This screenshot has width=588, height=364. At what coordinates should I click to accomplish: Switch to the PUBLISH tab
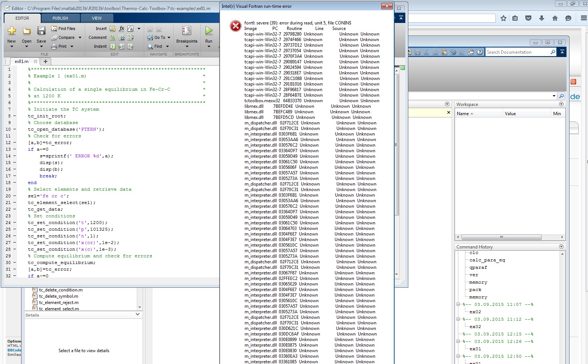(60, 18)
